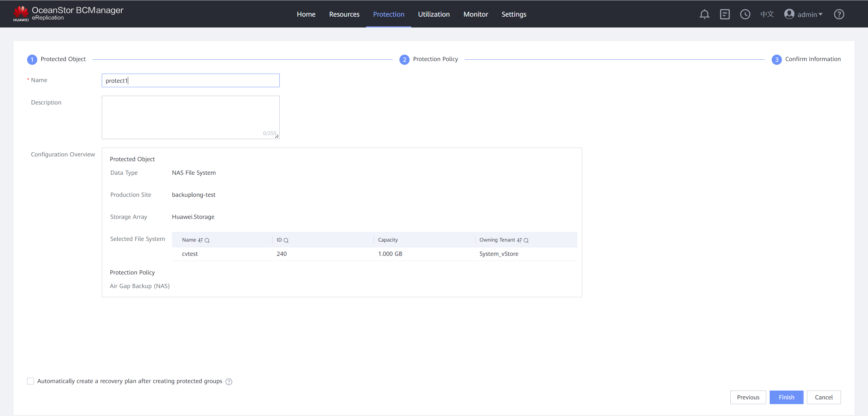
Task: Click the Finish button
Action: coord(786,397)
